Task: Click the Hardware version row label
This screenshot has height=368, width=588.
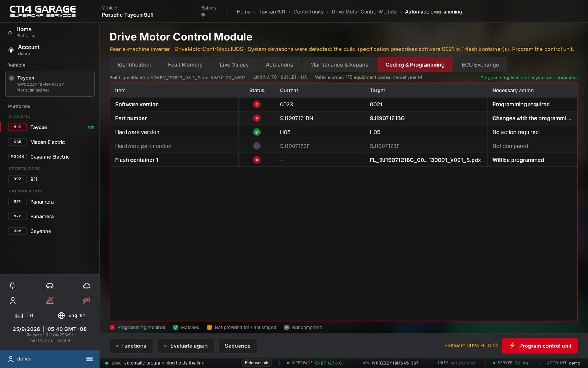Action: pyautogui.click(x=137, y=132)
